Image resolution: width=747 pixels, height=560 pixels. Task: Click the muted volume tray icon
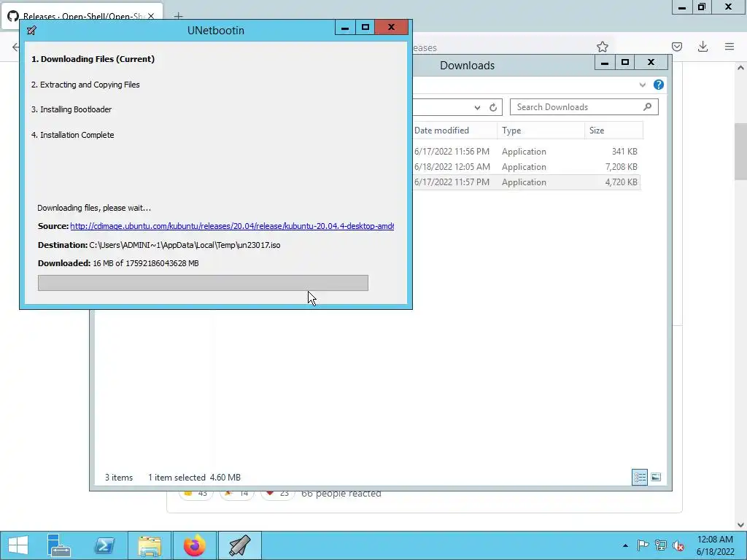678,545
